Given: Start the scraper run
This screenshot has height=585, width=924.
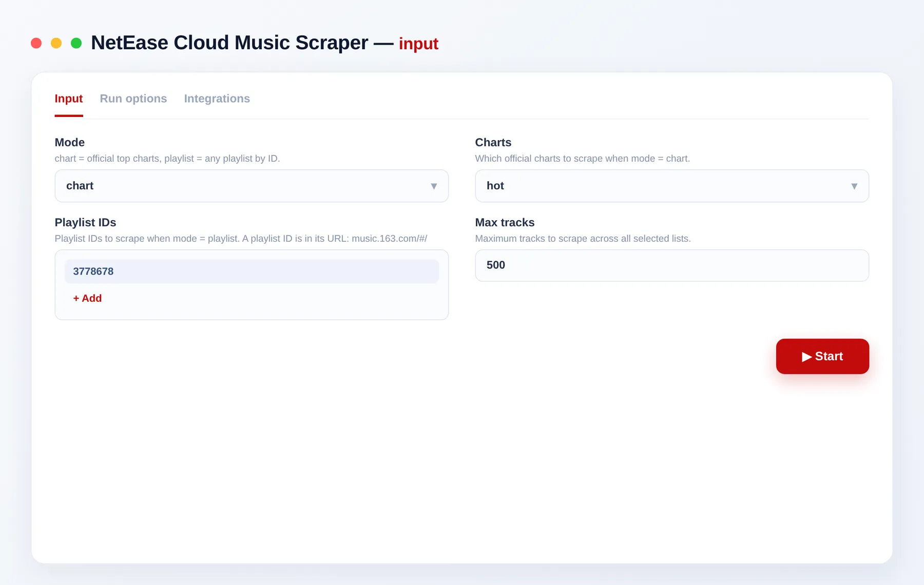Looking at the screenshot, I should (822, 356).
